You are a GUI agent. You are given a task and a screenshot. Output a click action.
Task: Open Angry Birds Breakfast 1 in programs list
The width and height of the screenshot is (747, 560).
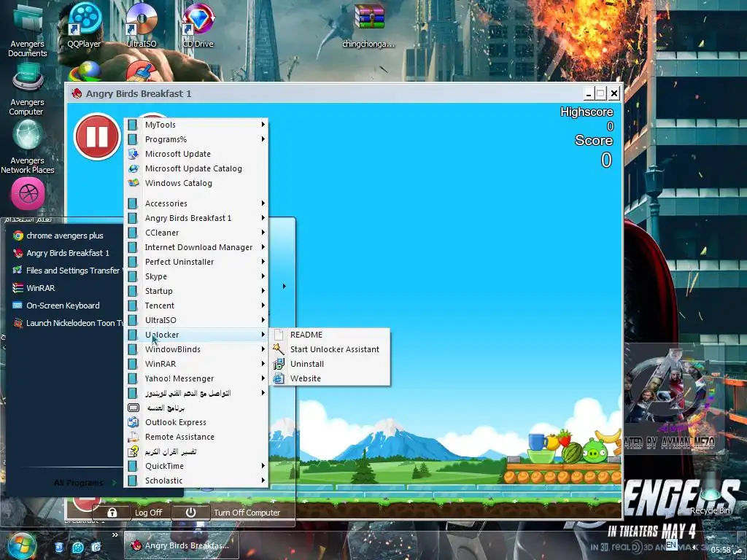click(x=196, y=218)
